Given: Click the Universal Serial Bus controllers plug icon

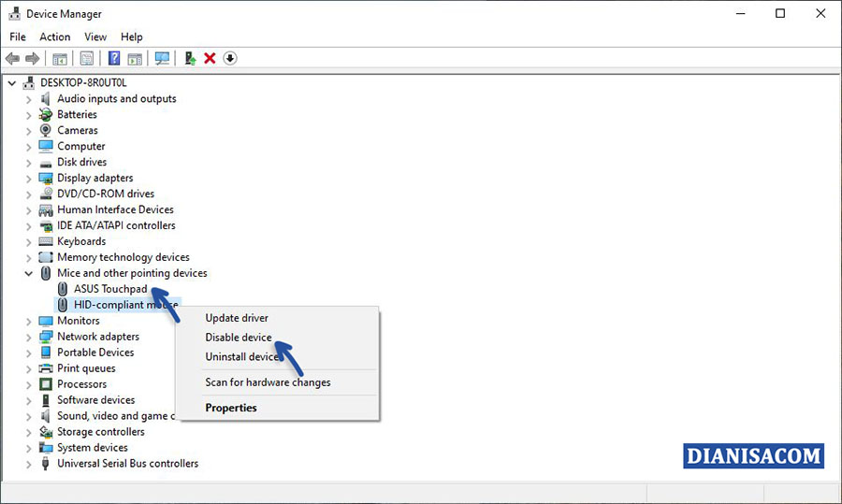Looking at the screenshot, I should coord(46,463).
